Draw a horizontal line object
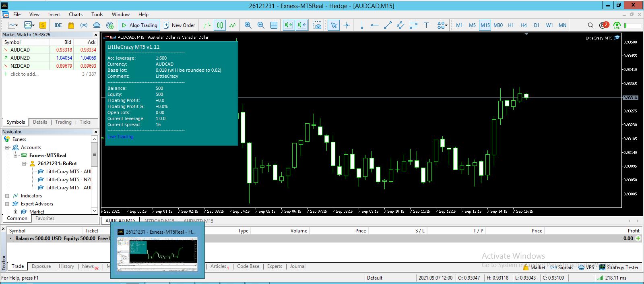Viewport: 644px width, 284px height. point(375,25)
